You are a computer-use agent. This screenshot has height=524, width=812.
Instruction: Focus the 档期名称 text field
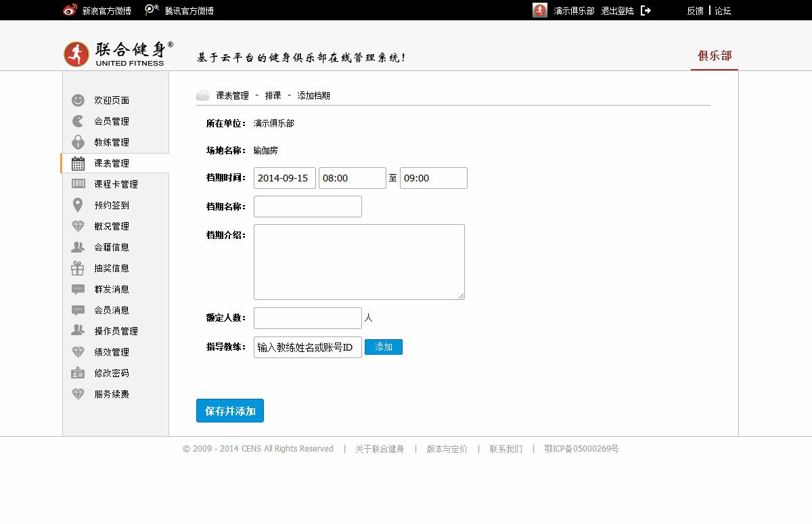pyautogui.click(x=308, y=206)
